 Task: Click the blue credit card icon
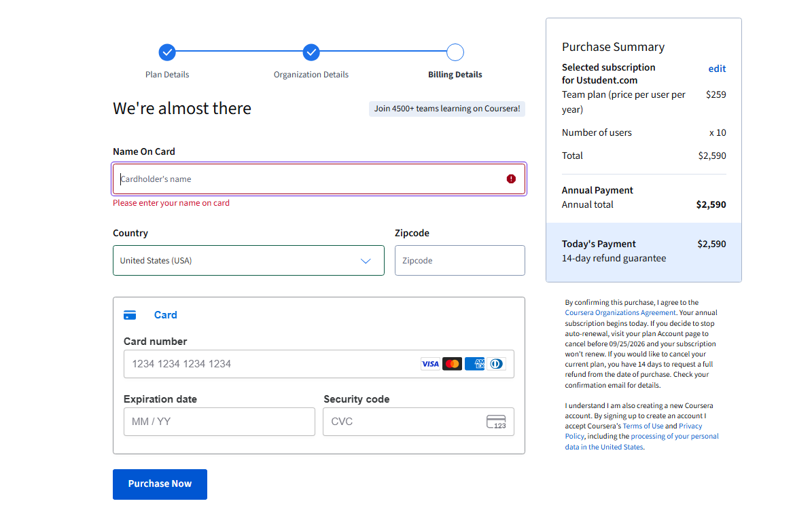130,315
